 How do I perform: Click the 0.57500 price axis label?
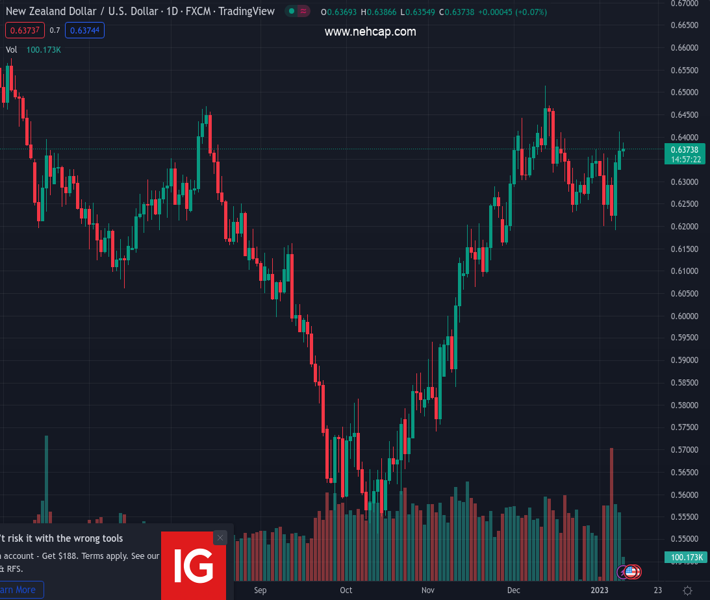685,427
